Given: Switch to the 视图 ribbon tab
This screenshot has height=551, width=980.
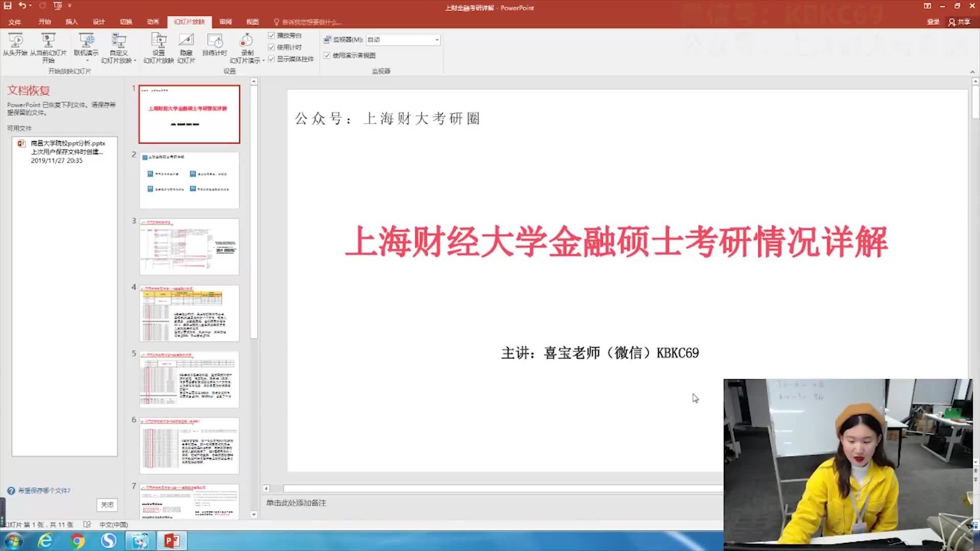Looking at the screenshot, I should (x=252, y=22).
